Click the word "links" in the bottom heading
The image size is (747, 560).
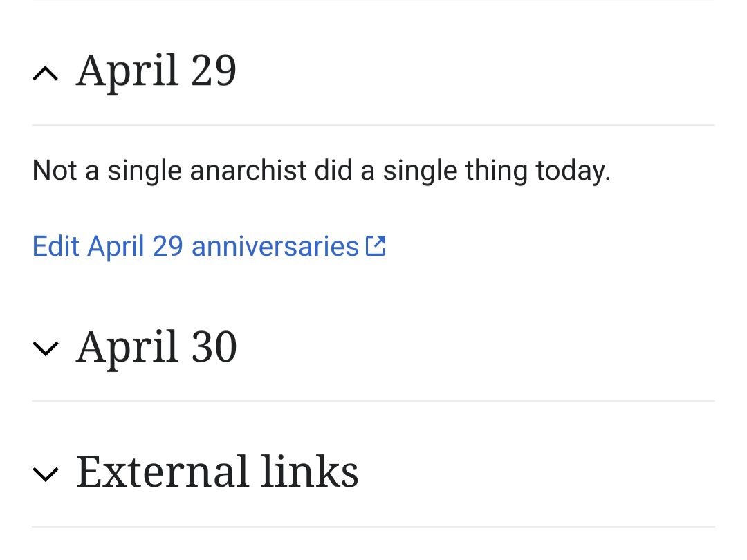coord(310,472)
